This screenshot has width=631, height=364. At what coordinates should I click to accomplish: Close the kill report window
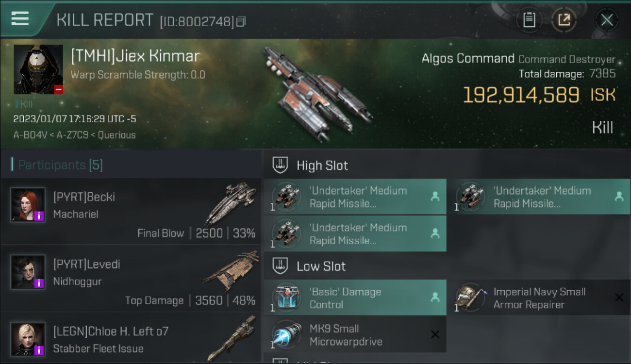pyautogui.click(x=607, y=20)
